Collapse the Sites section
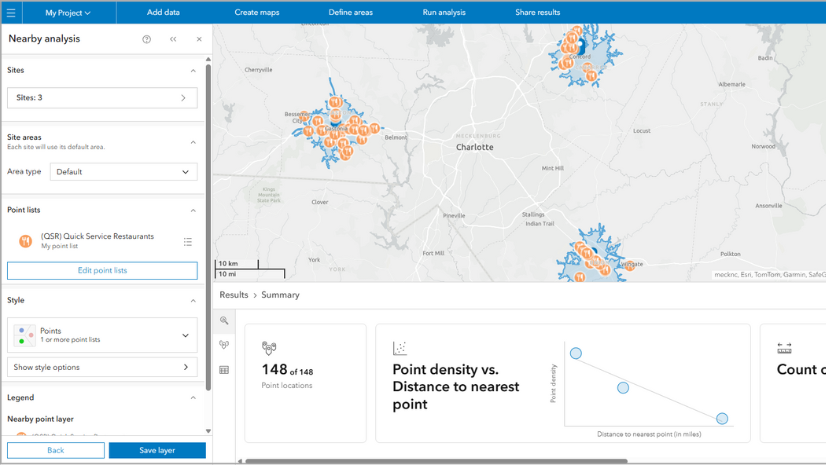The height and width of the screenshot is (465, 826). click(x=193, y=71)
